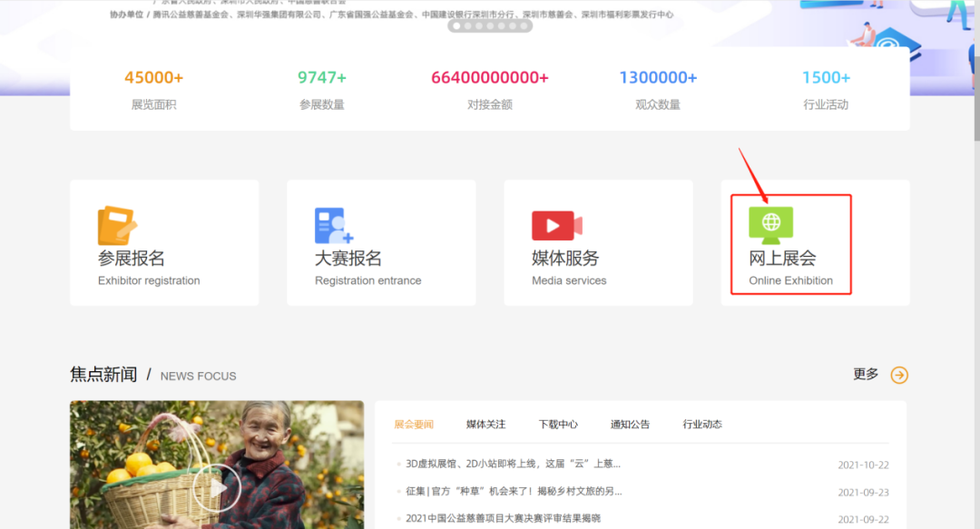980x529 pixels.
Task: Play the video on the news photo
Action: (x=216, y=488)
